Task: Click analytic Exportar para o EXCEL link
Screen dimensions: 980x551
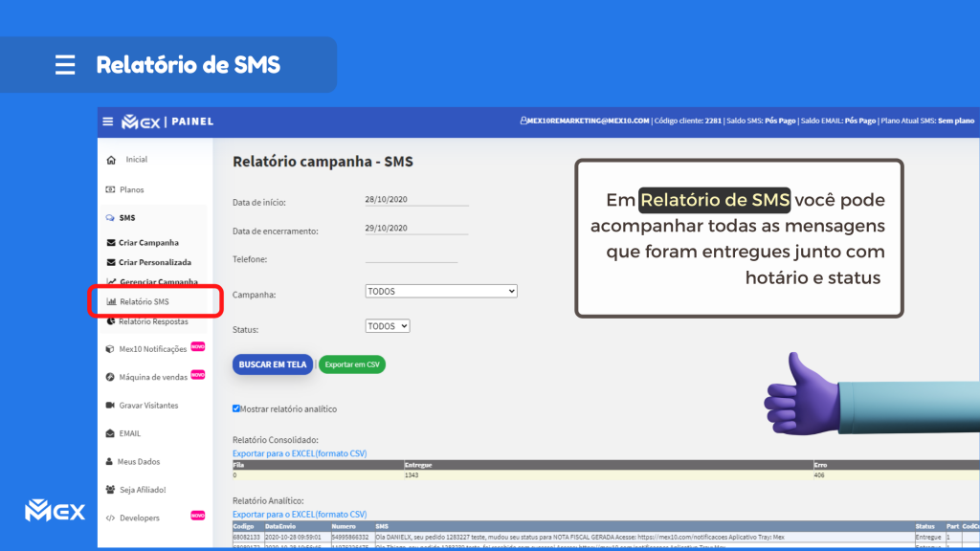Action: [300, 514]
